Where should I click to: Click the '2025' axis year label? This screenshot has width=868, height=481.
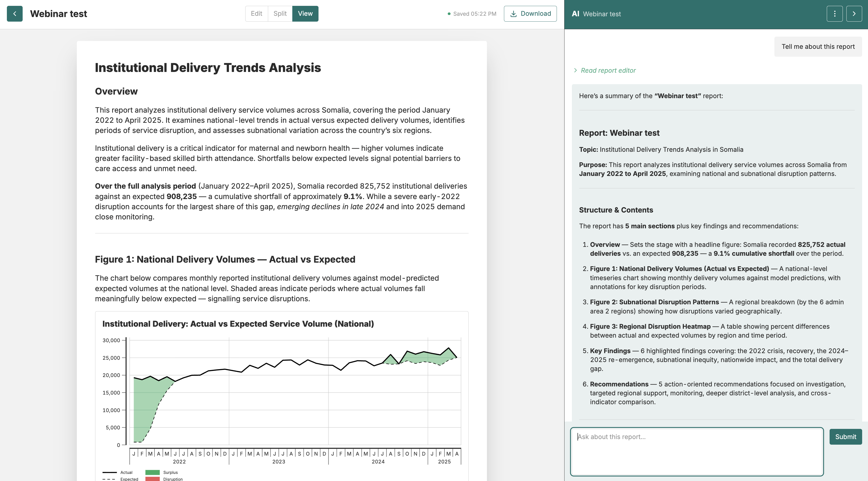[x=444, y=462]
